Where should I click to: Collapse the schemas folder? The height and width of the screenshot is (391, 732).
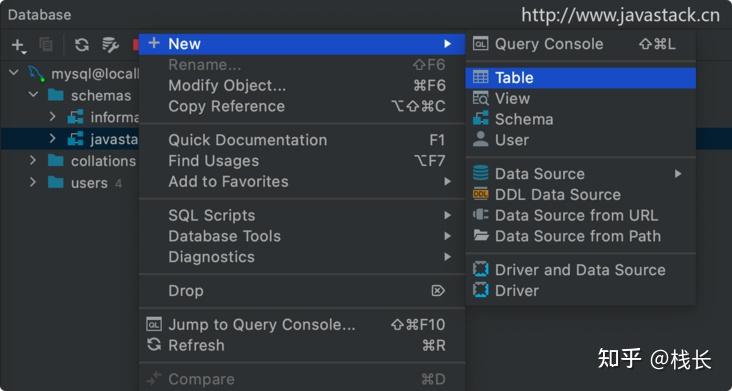coord(33,95)
